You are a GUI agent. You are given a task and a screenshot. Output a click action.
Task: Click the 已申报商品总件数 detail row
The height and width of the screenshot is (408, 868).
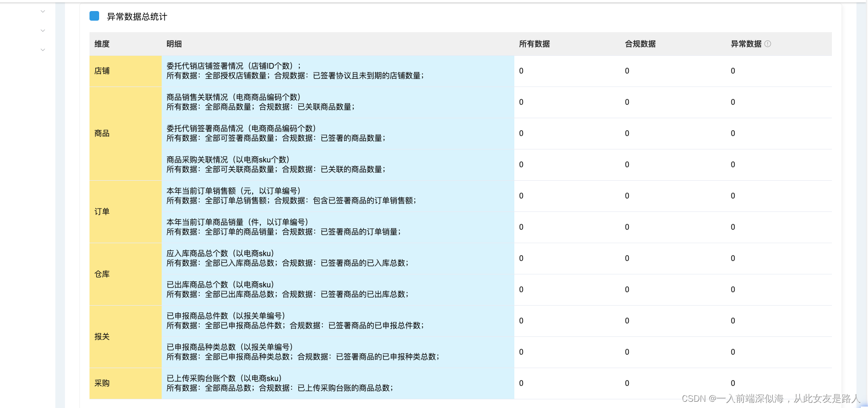pyautogui.click(x=338, y=321)
